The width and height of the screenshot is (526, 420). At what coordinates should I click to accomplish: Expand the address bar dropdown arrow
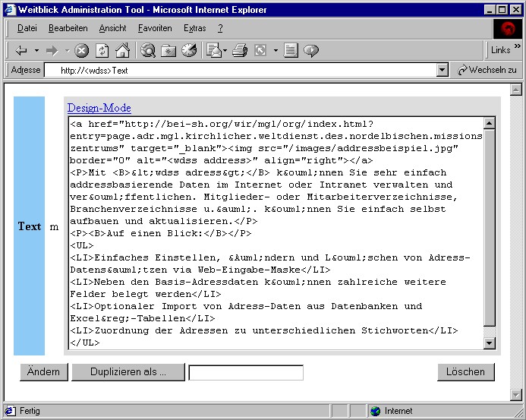point(443,70)
